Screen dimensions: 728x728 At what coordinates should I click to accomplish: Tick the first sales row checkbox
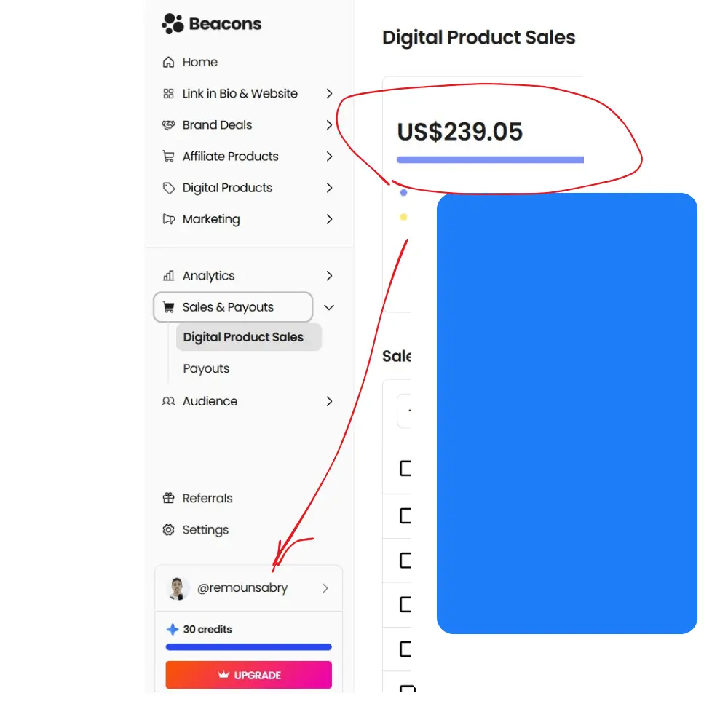pyautogui.click(x=405, y=468)
